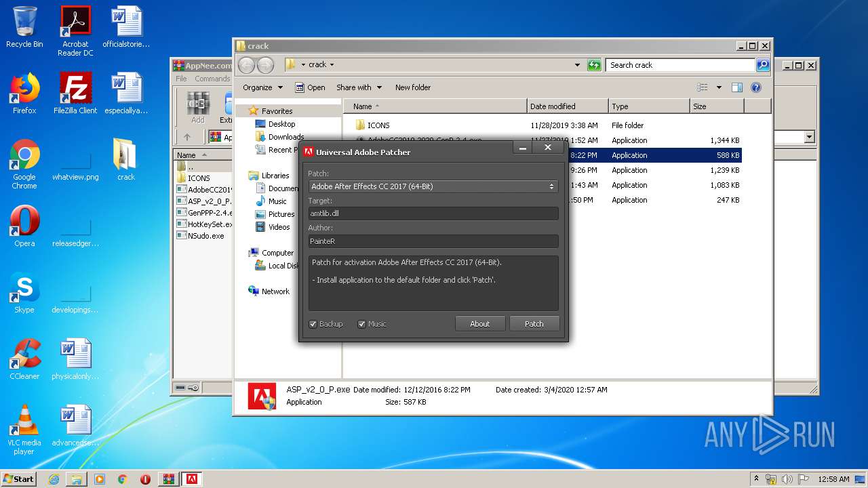Screen dimensions: 868x488
Task: Toggle the preview pane icon
Action: tap(737, 87)
